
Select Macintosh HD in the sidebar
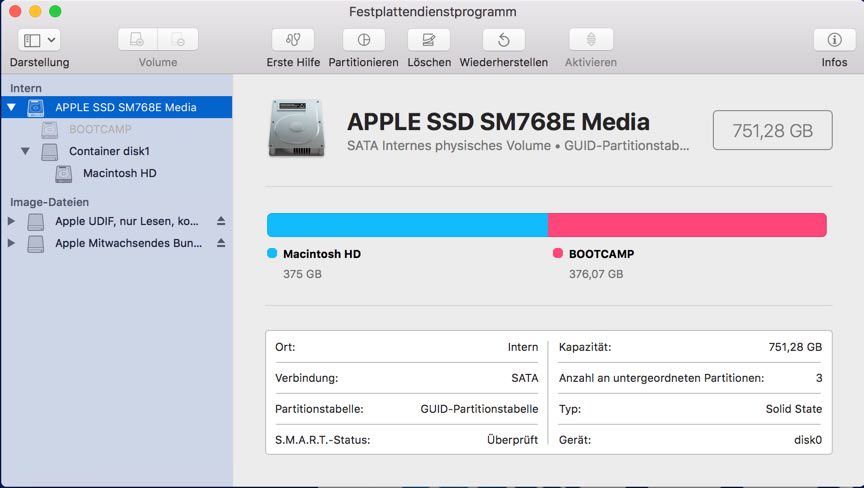[119, 173]
